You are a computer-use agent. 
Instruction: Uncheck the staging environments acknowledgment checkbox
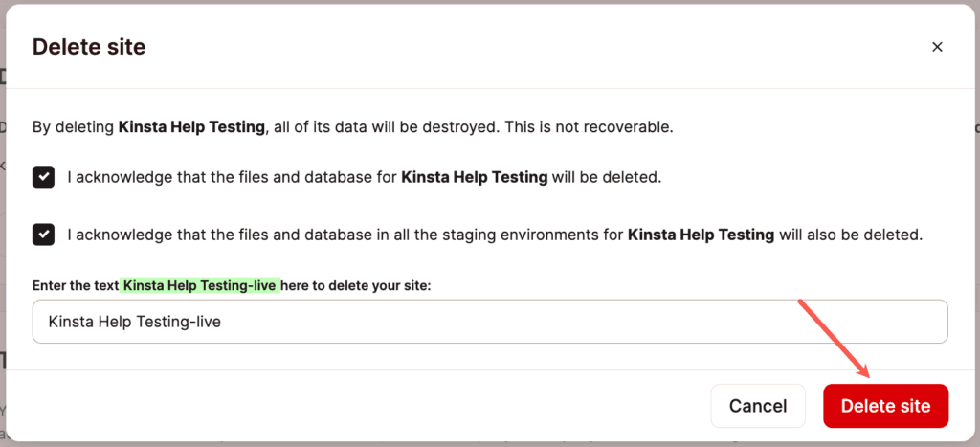(43, 235)
